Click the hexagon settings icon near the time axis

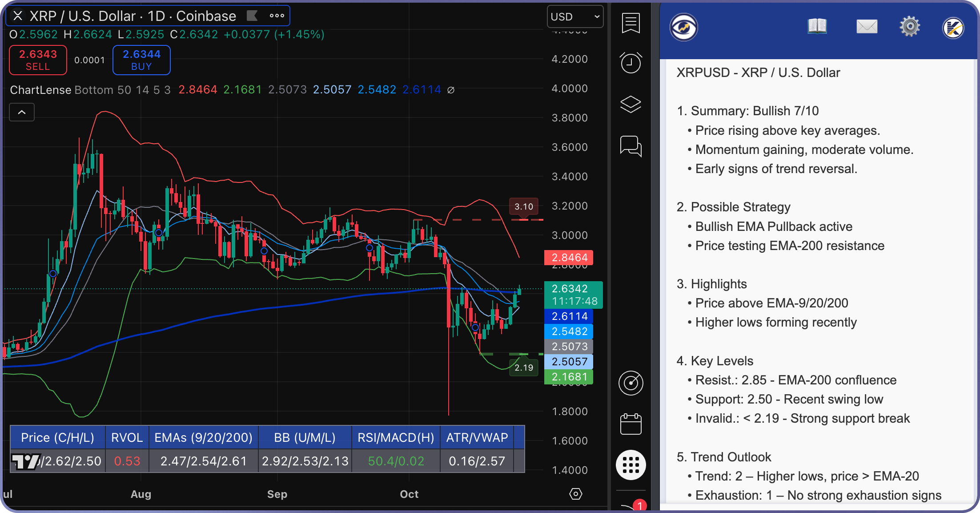coord(575,494)
